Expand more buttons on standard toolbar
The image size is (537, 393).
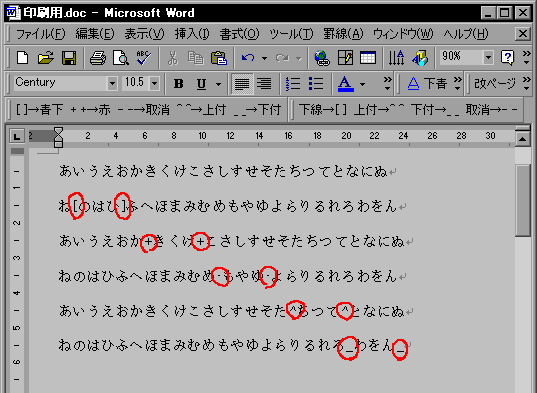pos(526,58)
